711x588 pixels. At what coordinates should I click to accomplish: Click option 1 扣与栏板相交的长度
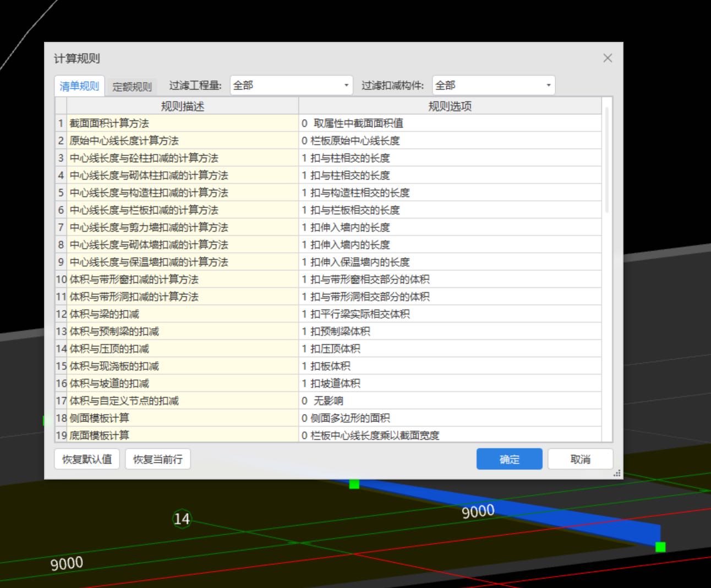click(450, 210)
